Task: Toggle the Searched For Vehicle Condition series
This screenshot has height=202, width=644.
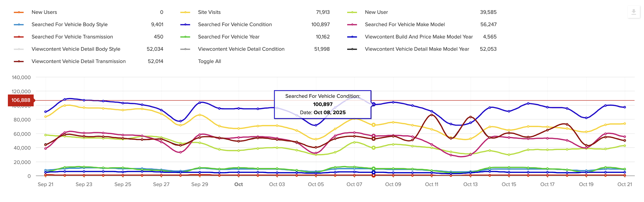Action: pos(235,25)
